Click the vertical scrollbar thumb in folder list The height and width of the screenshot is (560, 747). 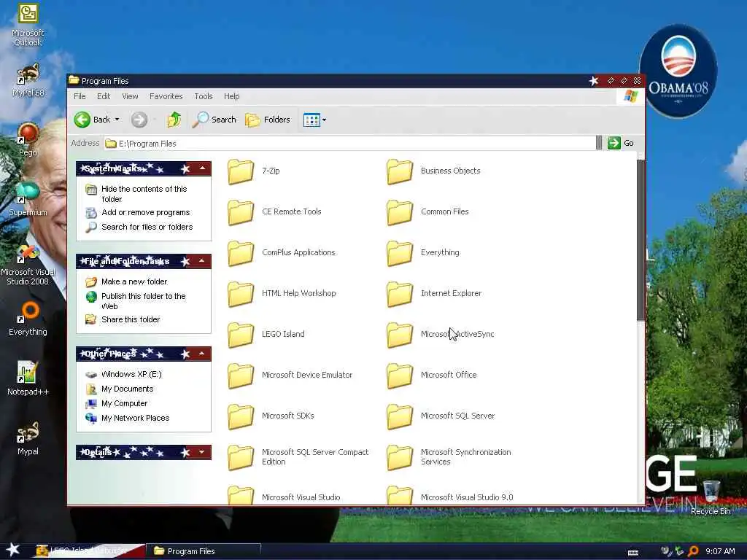pos(640,240)
